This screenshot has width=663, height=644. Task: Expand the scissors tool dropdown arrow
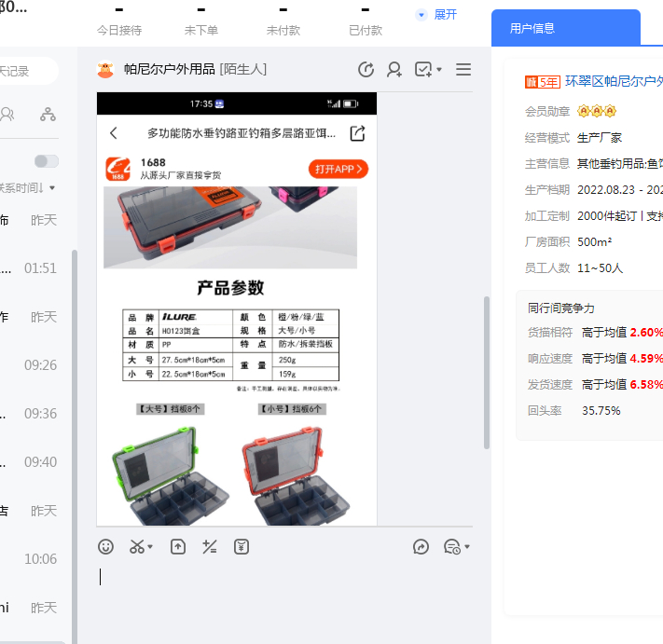(150, 547)
